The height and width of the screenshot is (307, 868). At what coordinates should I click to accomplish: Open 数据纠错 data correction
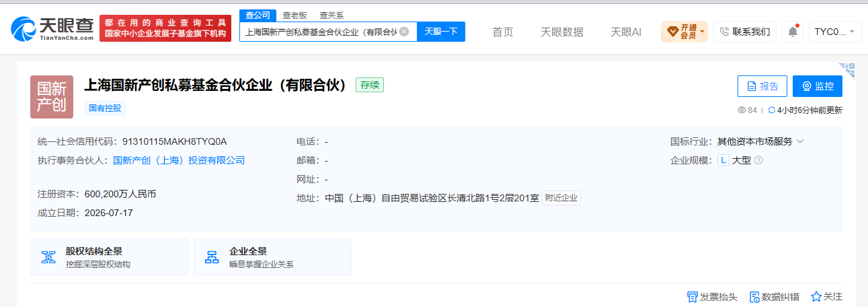pyautogui.click(x=775, y=297)
